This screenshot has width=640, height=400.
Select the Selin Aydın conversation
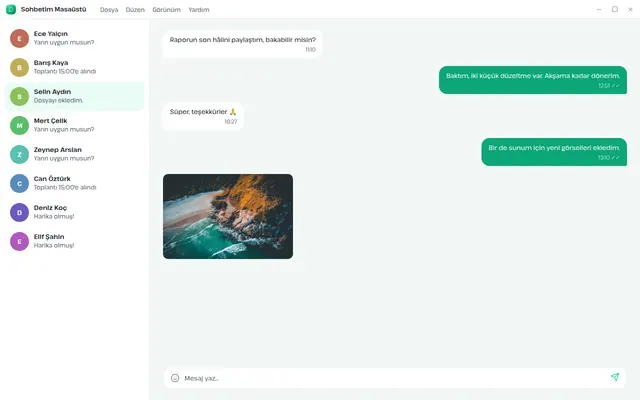[74, 96]
